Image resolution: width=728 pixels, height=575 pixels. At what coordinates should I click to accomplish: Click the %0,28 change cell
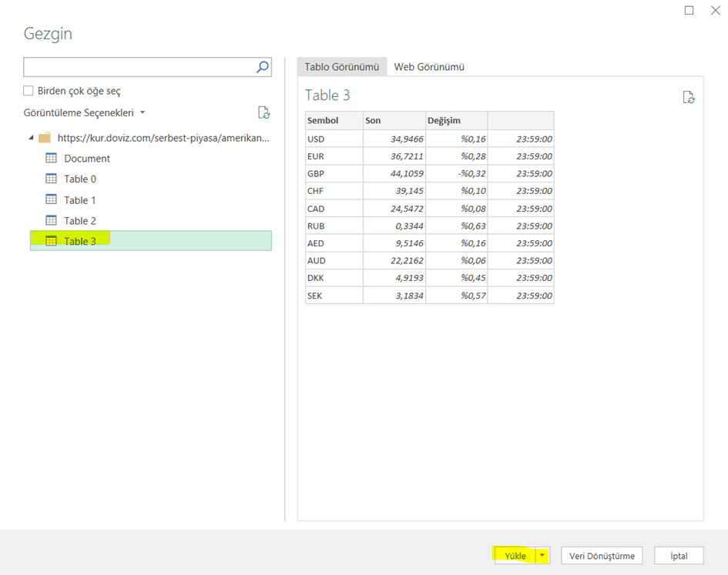[456, 156]
